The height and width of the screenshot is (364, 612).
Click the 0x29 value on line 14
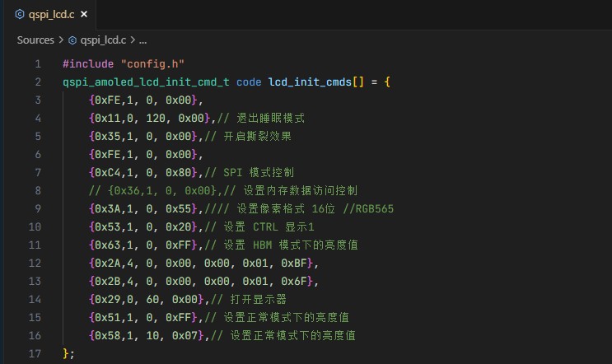(107, 299)
